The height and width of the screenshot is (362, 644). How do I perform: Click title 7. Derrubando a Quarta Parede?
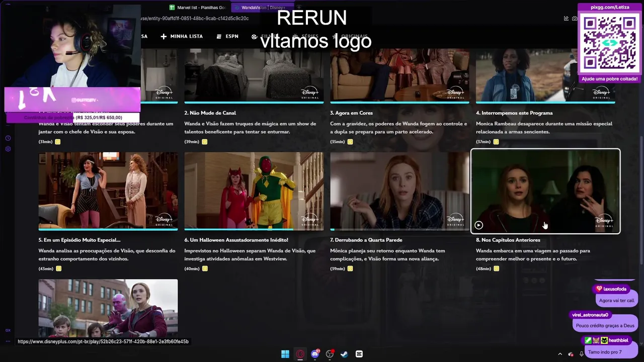click(366, 240)
